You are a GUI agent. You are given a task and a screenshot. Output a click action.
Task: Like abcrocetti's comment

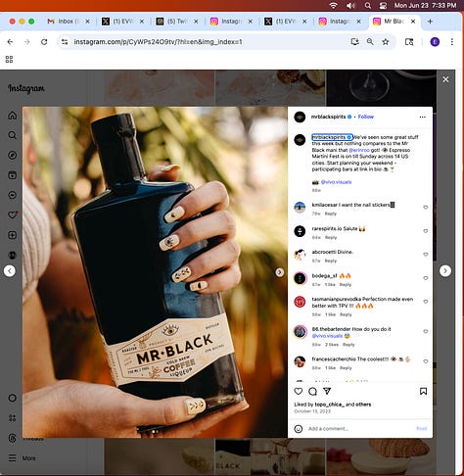426,254
